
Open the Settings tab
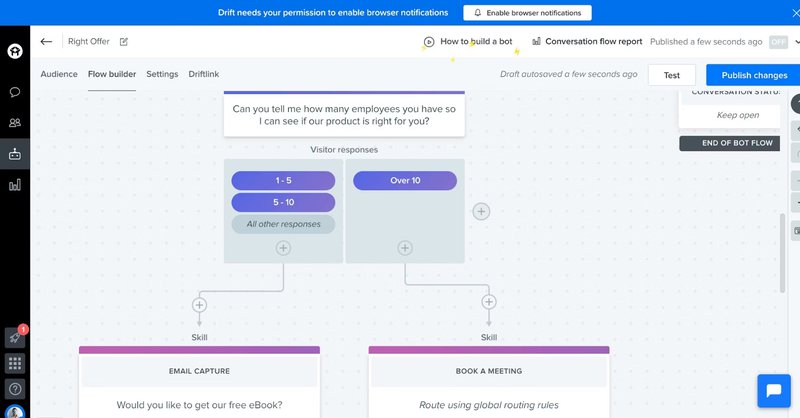pyautogui.click(x=162, y=74)
